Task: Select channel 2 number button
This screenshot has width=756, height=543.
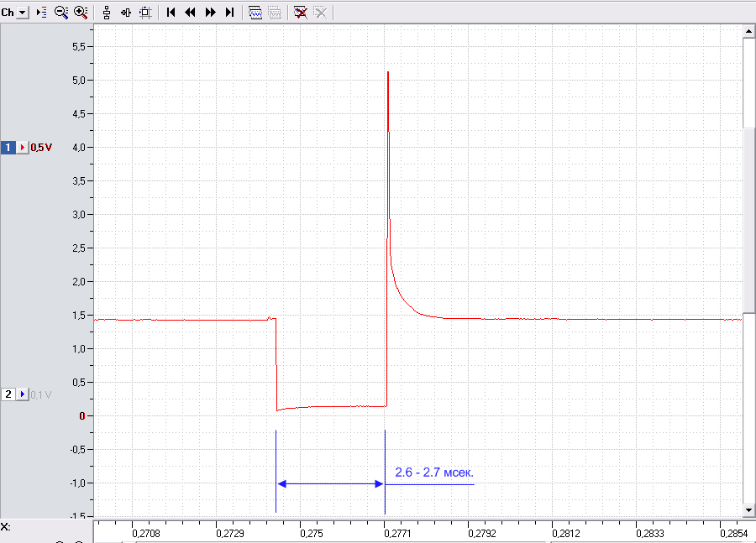Action: tap(8, 394)
